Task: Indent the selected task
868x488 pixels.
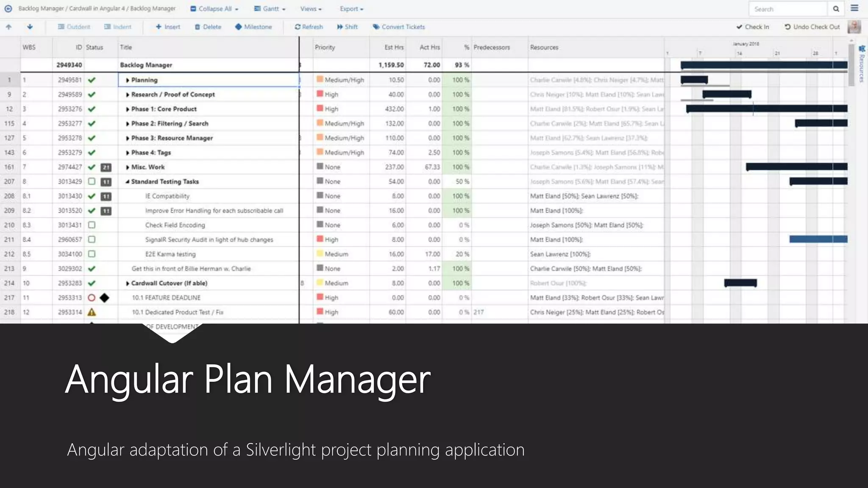Action: coord(118,27)
